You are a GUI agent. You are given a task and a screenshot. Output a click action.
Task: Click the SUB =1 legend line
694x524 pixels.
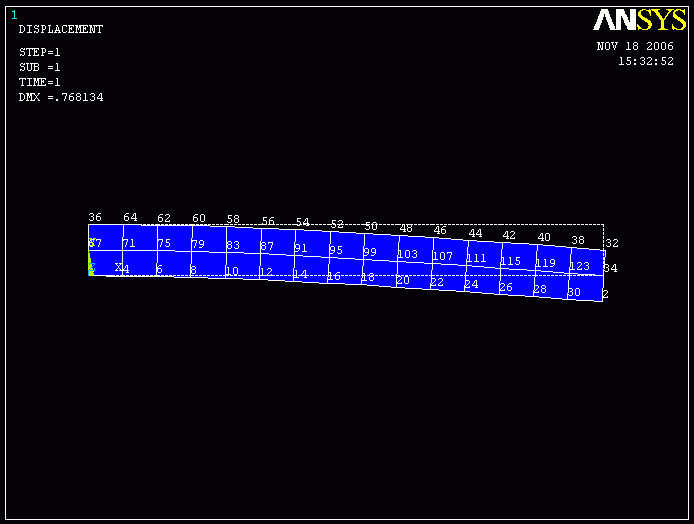coord(39,67)
